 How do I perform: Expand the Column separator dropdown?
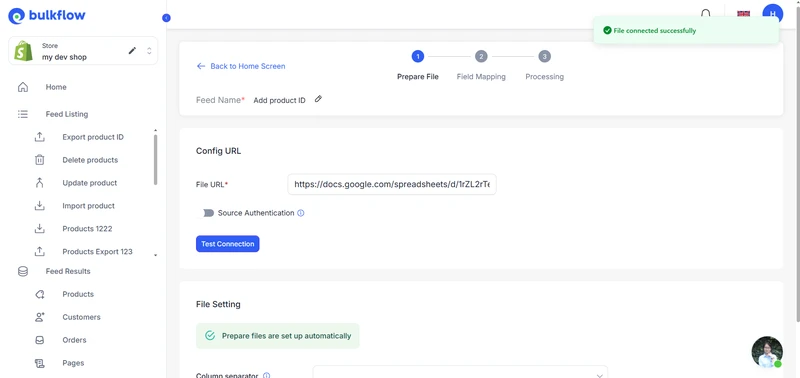pos(460,372)
